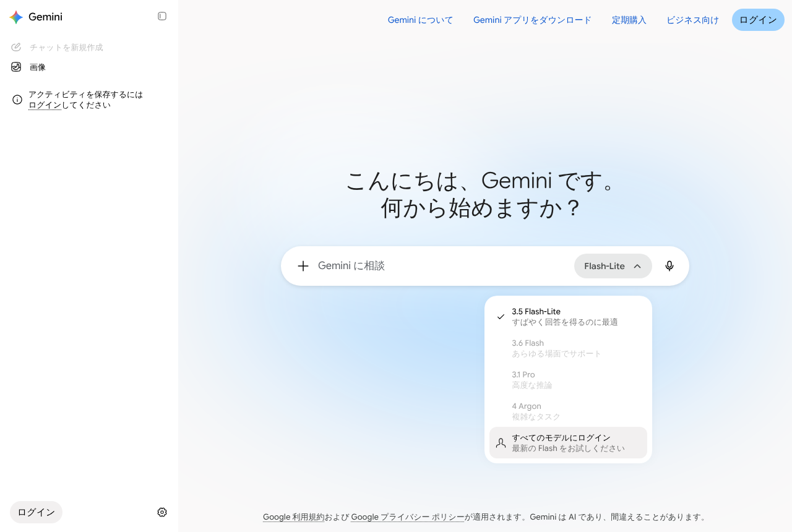Click ログイン link in activity notice
The height and width of the screenshot is (532, 792).
45,105
